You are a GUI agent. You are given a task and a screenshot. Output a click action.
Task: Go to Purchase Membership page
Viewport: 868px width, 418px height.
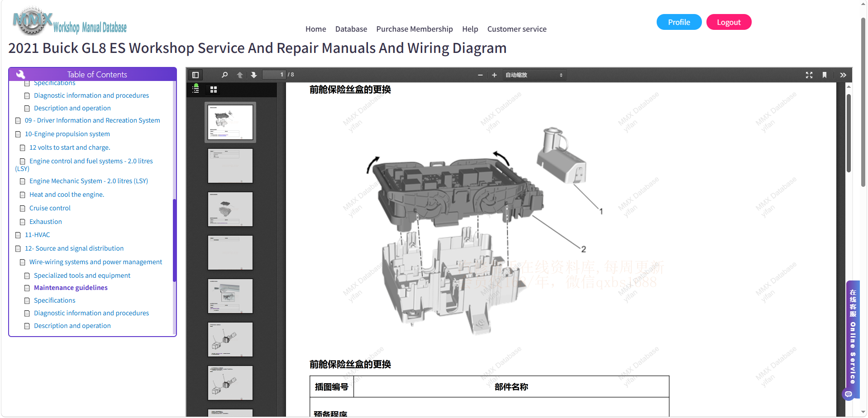(x=415, y=29)
